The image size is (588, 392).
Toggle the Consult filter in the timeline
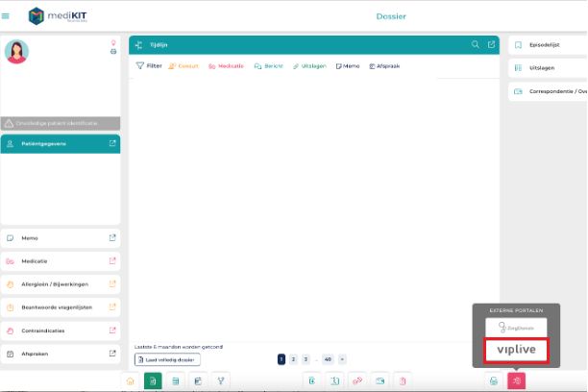(x=184, y=66)
